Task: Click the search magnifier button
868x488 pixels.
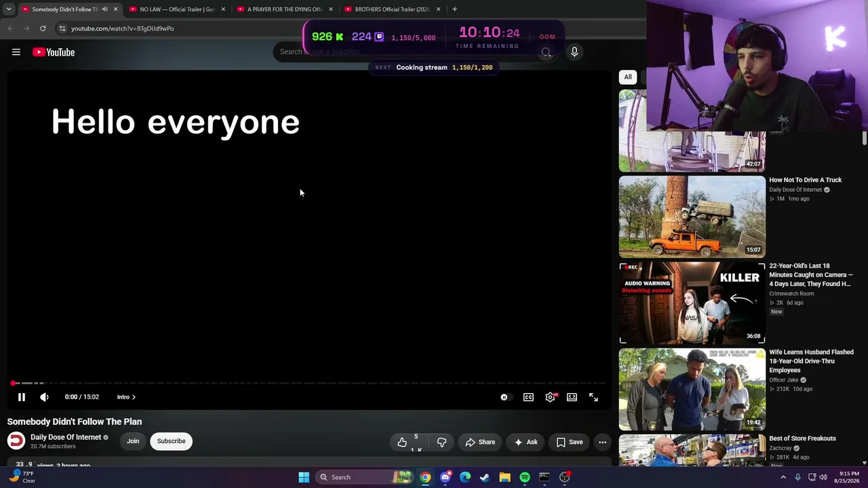Action: click(x=546, y=52)
